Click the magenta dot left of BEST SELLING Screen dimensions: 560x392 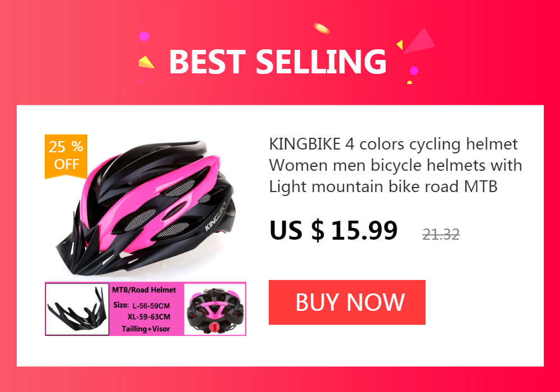click(144, 36)
